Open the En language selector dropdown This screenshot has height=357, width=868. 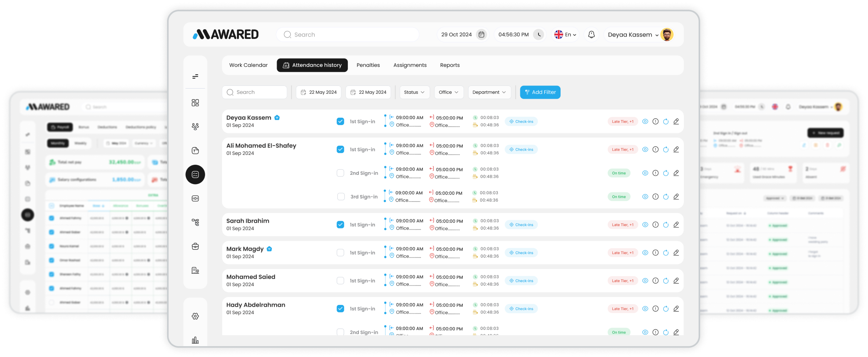565,35
